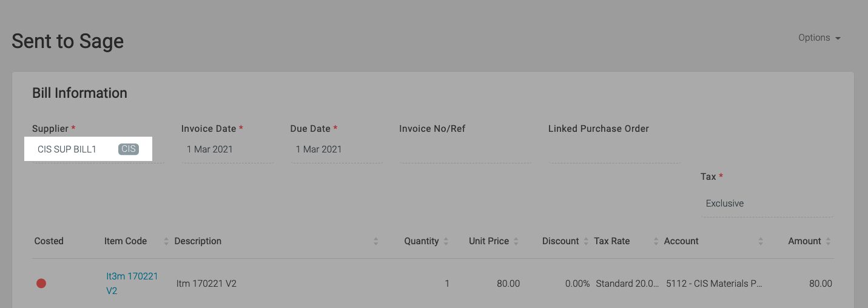Sort by Tax Rate column arrows
This screenshot has height=308, width=868.
[x=656, y=241]
